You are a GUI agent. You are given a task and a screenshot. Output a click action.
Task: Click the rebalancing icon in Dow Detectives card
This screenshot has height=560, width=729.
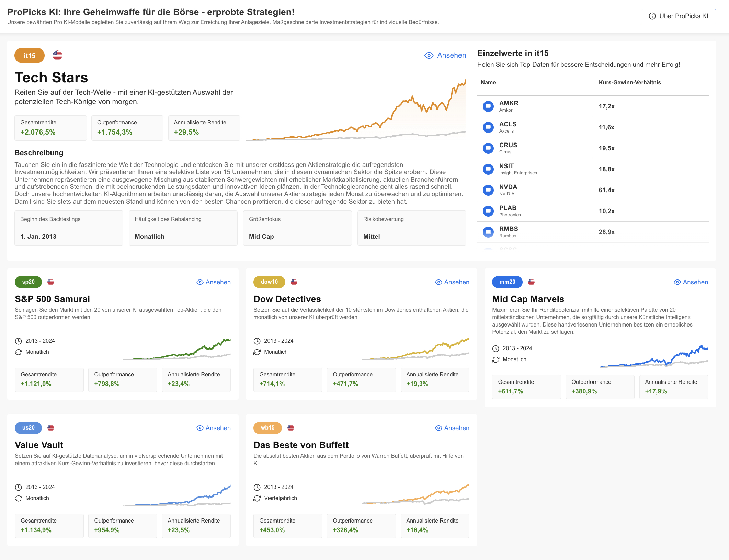coord(257,352)
